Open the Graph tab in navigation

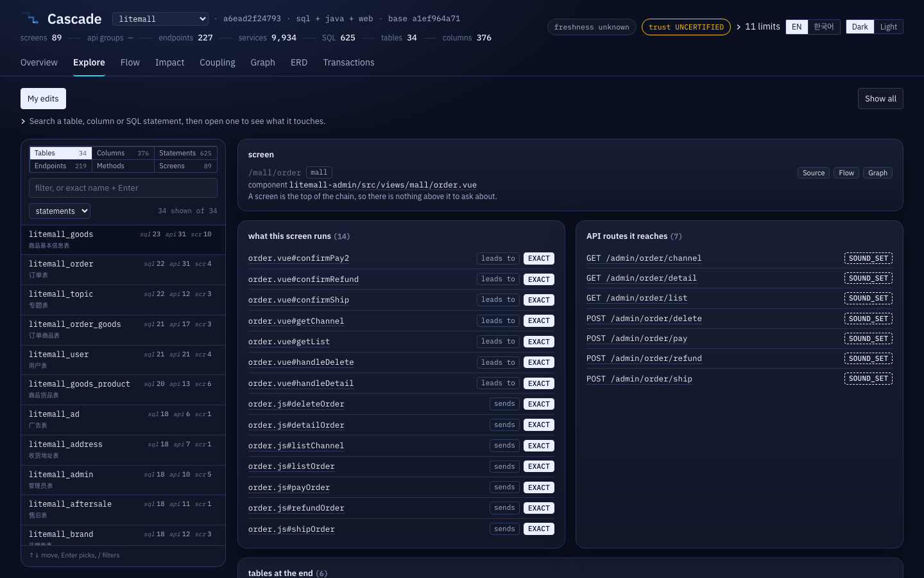(262, 62)
